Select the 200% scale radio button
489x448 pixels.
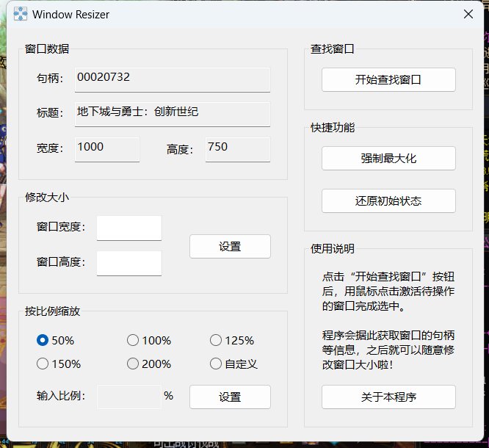[133, 364]
